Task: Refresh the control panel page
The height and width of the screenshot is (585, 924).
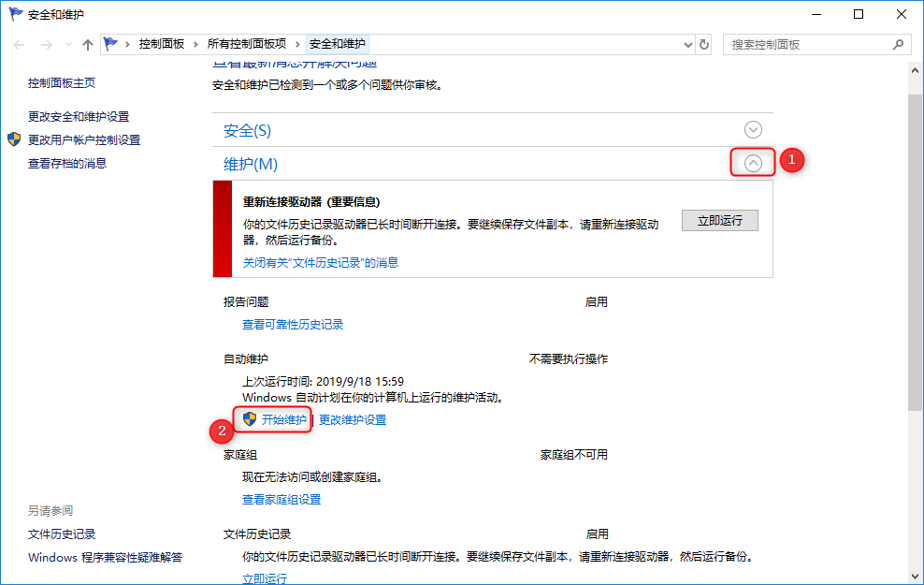Action: [704, 45]
